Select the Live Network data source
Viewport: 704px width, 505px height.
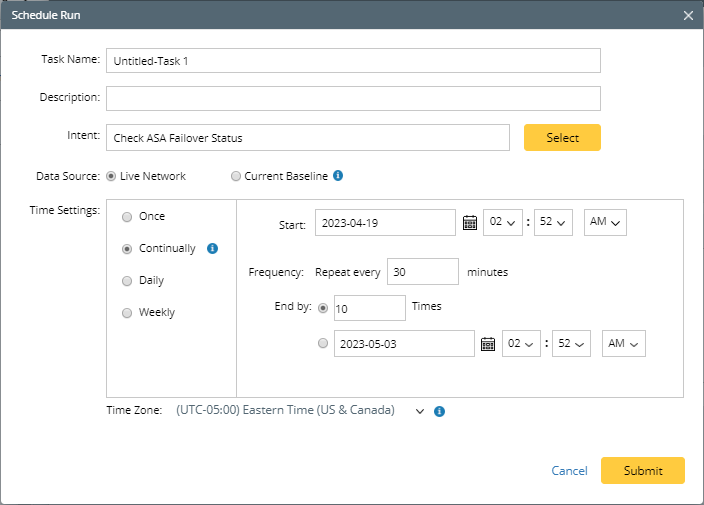[111, 177]
